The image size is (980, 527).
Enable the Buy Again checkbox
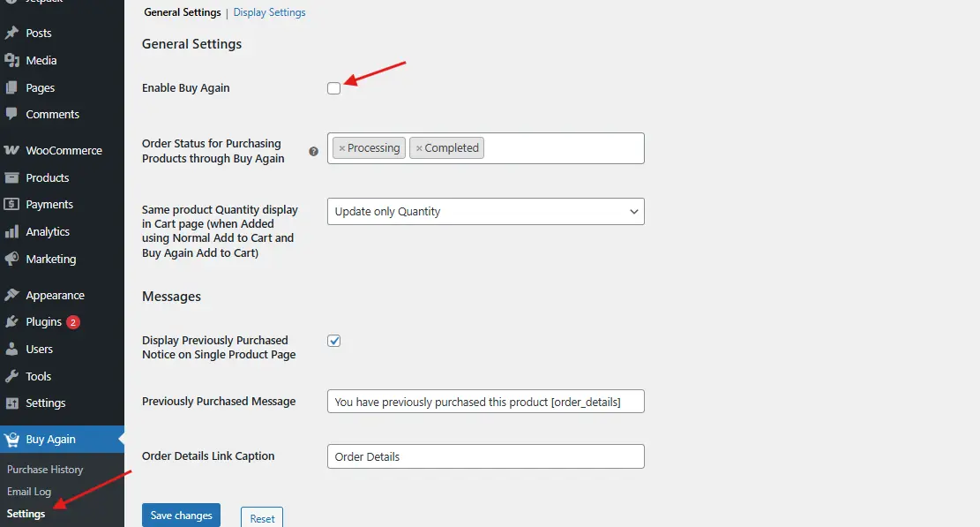[333, 88]
